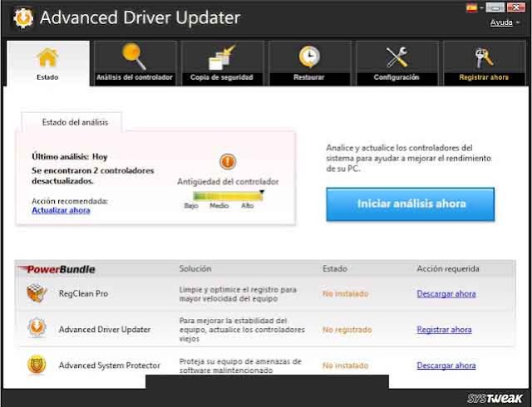Click the Advanced Driver Updater row icon

coord(37,327)
